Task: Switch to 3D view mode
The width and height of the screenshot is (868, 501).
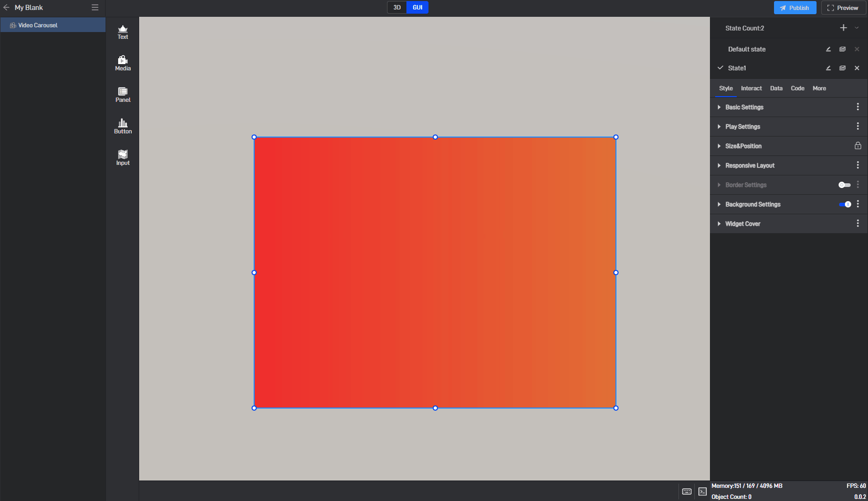Action: click(x=397, y=7)
